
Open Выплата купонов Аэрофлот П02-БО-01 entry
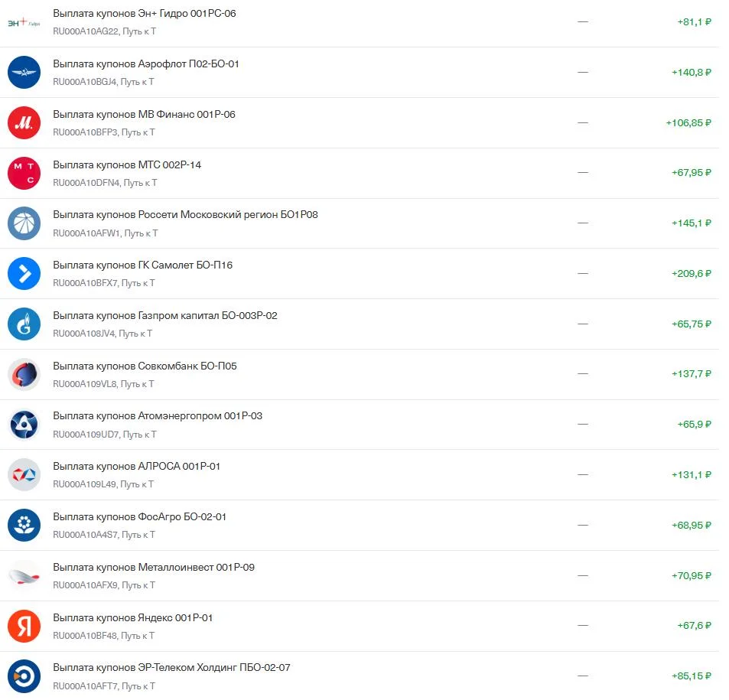click(146, 63)
